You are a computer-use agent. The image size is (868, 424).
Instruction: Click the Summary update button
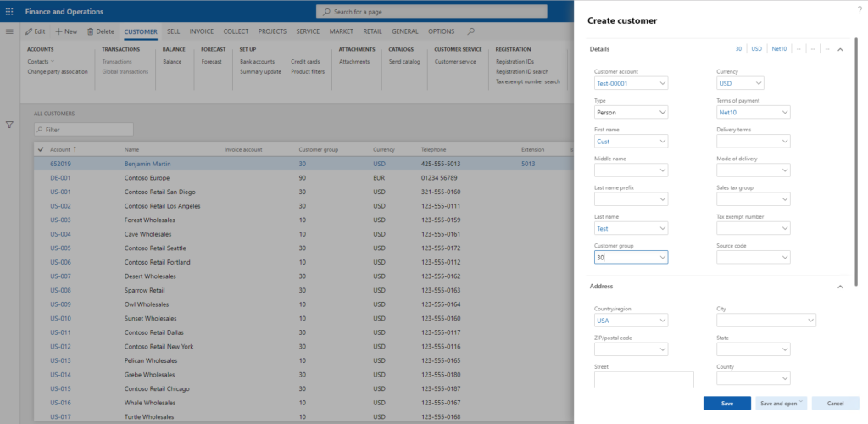click(x=260, y=71)
